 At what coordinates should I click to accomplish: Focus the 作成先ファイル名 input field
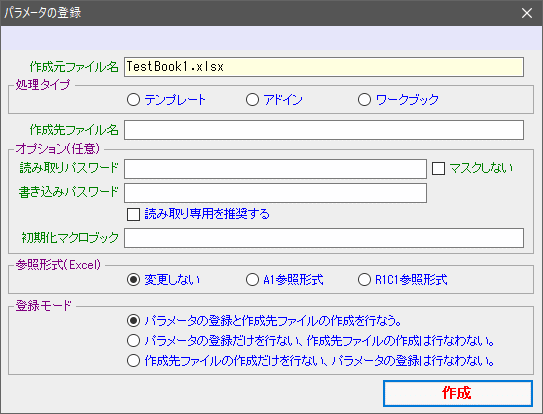click(x=324, y=130)
